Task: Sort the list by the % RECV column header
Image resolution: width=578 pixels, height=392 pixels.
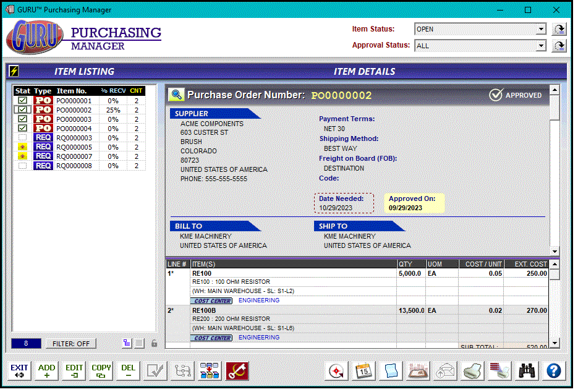Action: 114,91
